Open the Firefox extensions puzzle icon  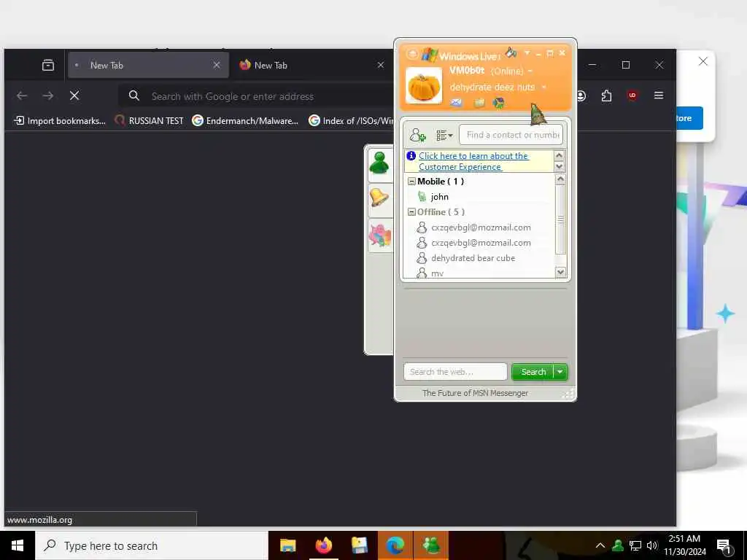[606, 96]
